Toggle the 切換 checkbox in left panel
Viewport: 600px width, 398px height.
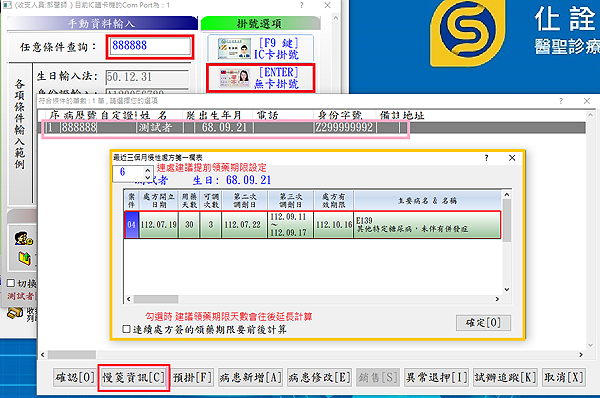pos(11,283)
